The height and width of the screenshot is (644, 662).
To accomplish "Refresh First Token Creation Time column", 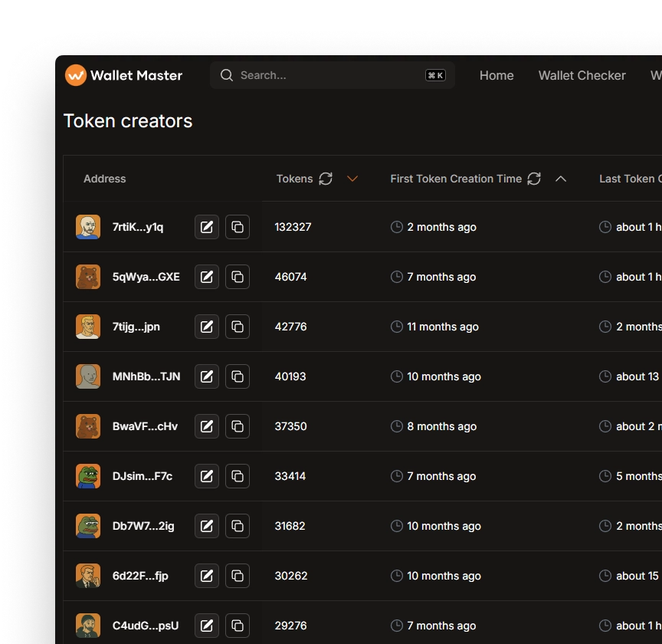I will (534, 179).
